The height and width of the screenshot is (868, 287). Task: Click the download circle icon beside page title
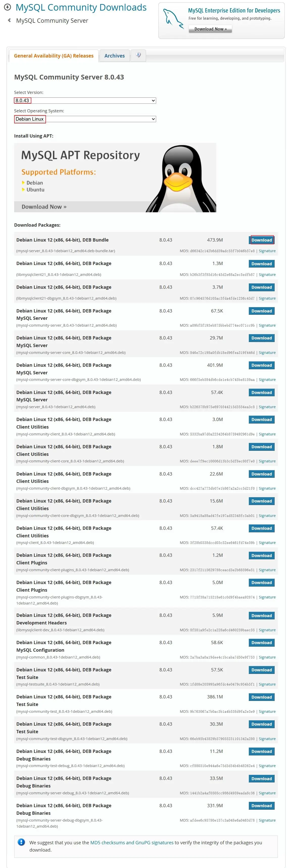[7, 7]
